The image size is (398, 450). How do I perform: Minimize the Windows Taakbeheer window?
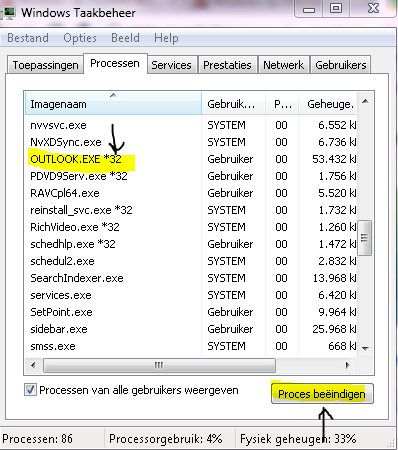pos(309,9)
